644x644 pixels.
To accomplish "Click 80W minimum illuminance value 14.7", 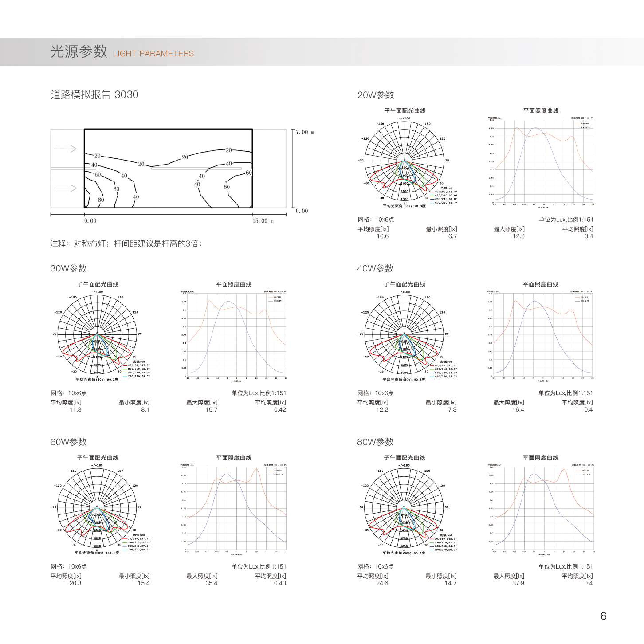I will [451, 583].
